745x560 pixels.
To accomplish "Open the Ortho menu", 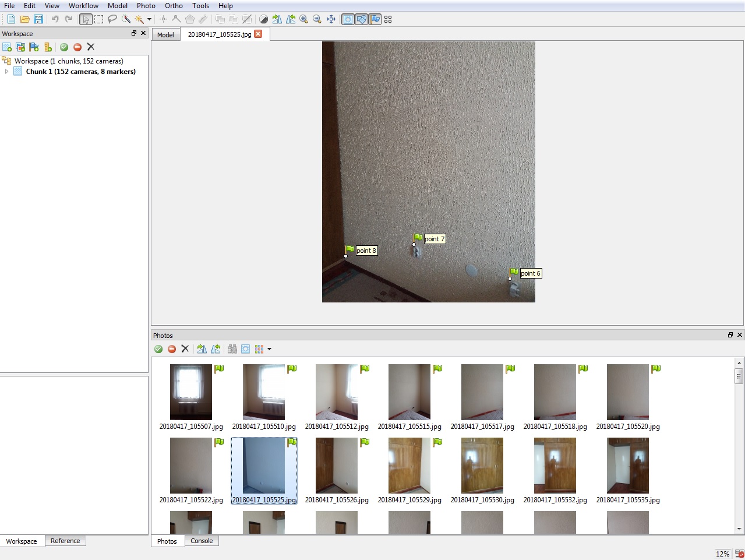I will coord(174,6).
